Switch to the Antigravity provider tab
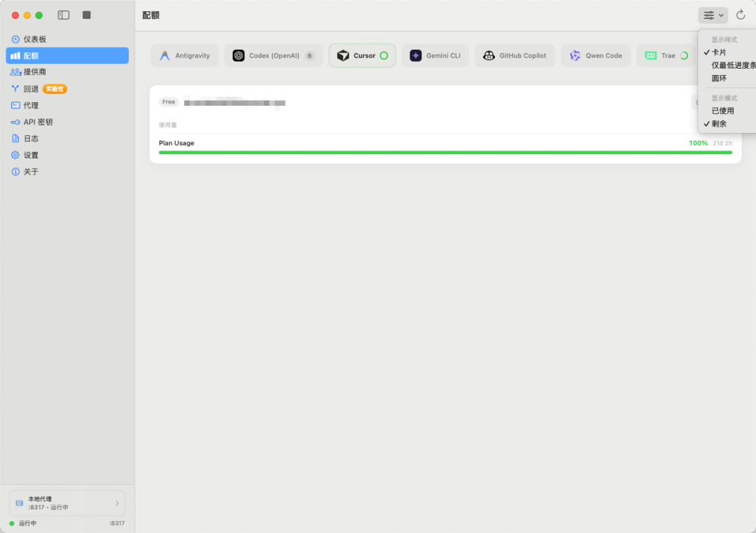The height and width of the screenshot is (533, 756). pos(185,56)
